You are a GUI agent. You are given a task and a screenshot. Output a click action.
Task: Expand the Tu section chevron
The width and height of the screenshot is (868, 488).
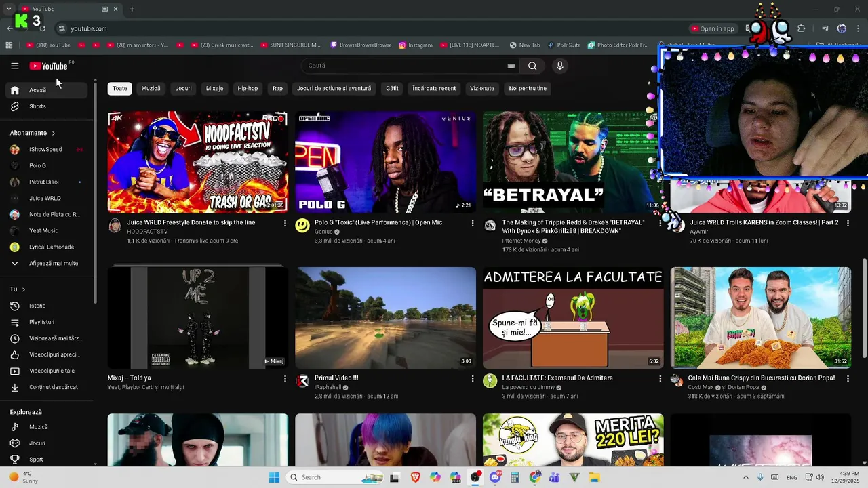(24, 289)
